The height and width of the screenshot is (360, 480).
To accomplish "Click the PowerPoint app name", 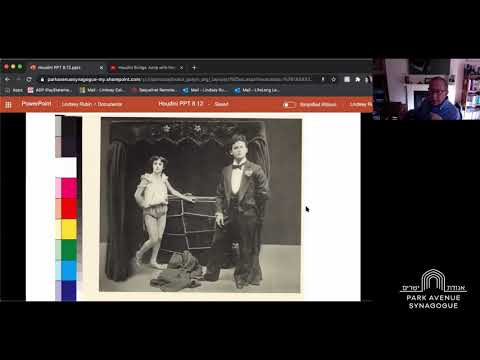I will click(37, 104).
